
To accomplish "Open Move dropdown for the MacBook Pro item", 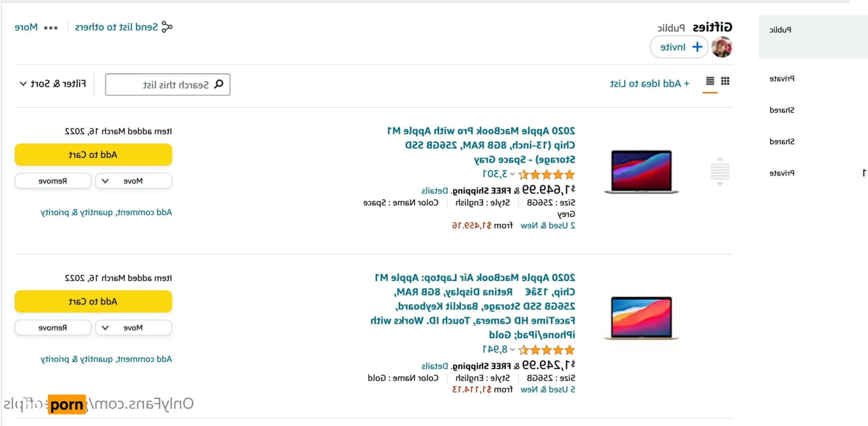I will (x=133, y=181).
